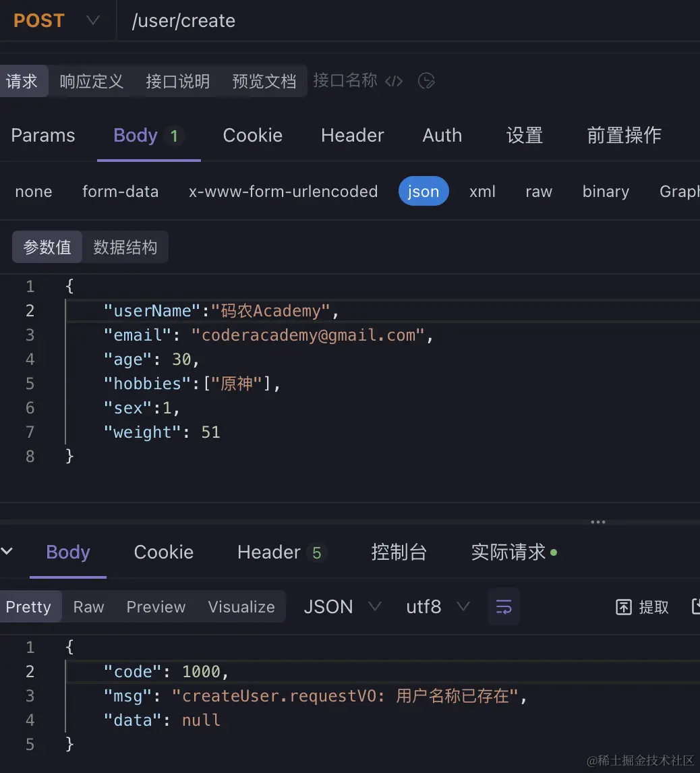Screen dimensions: 700x773
Task: Select the raw body type
Action: (539, 192)
